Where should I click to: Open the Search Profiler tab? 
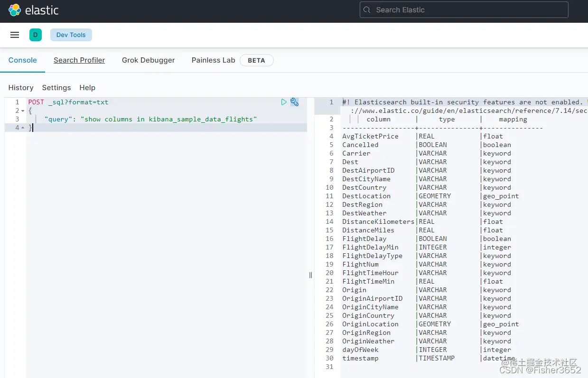79,60
